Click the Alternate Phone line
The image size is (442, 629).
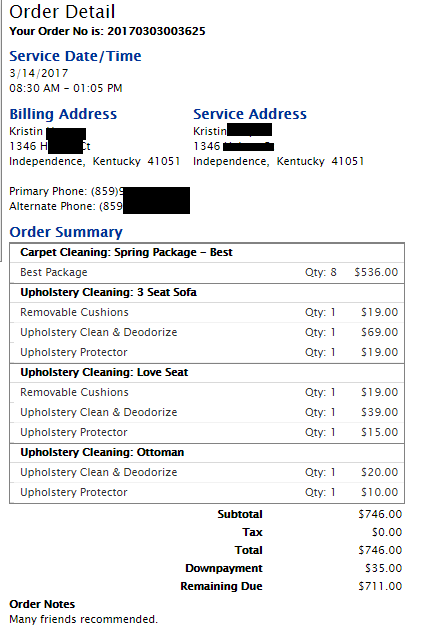coord(99,206)
